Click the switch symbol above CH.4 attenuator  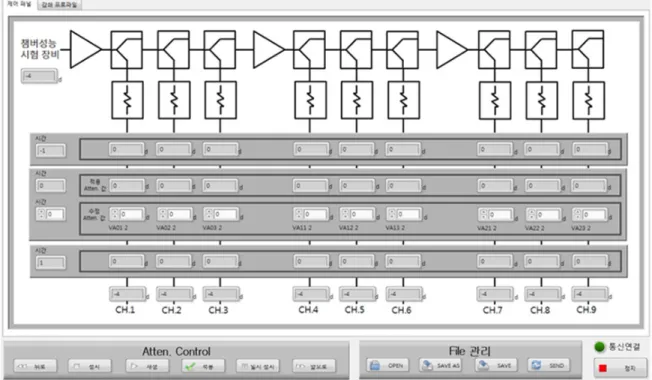coord(309,49)
